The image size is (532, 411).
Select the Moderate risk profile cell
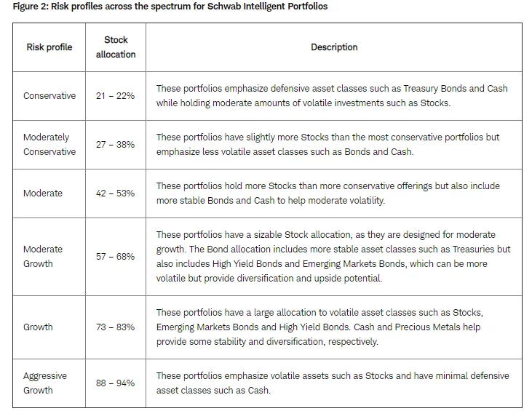point(43,193)
